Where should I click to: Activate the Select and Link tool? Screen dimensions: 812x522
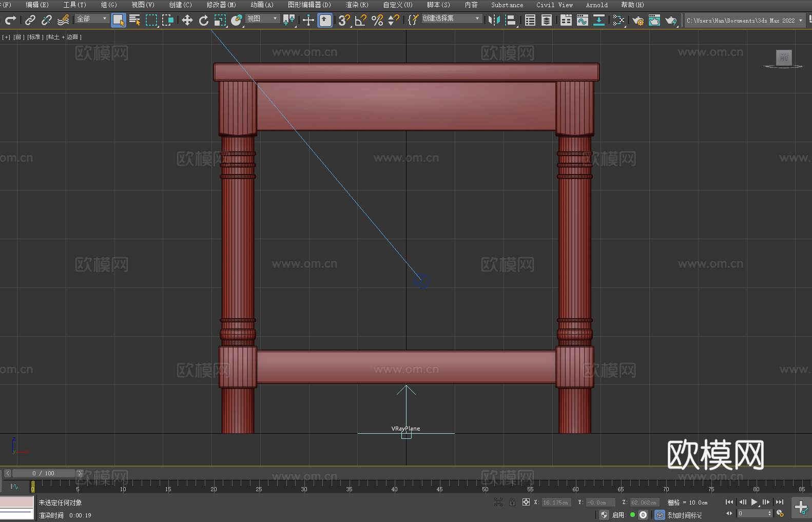[30, 20]
